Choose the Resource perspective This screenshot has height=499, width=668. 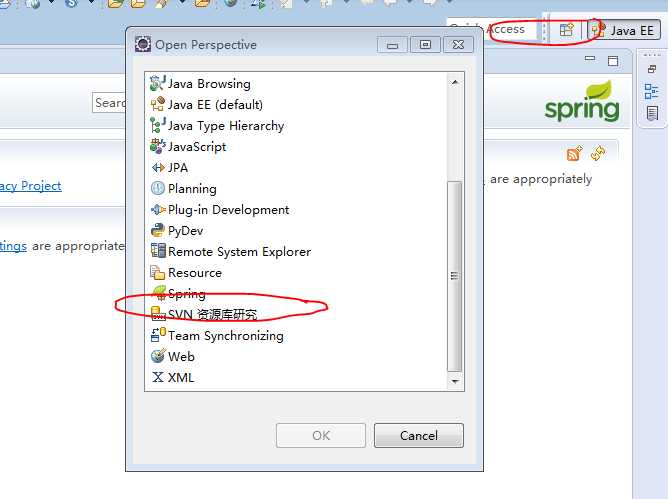(186, 272)
